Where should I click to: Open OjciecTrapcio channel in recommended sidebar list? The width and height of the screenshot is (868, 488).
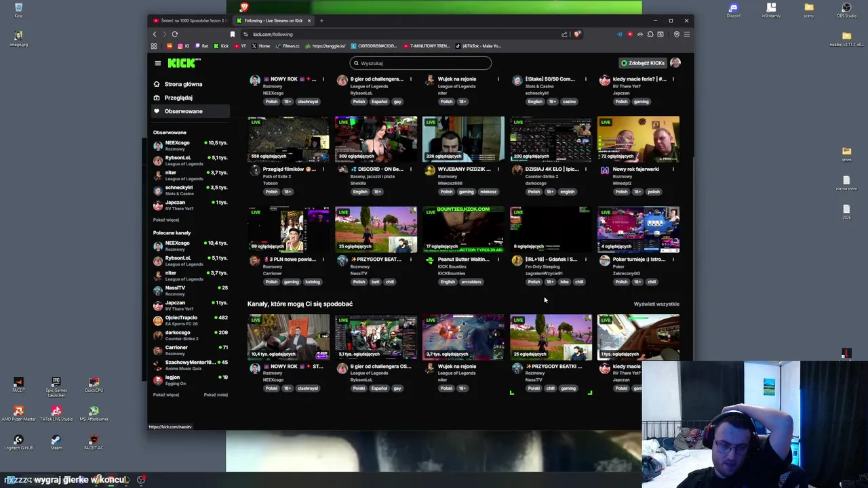pos(191,321)
